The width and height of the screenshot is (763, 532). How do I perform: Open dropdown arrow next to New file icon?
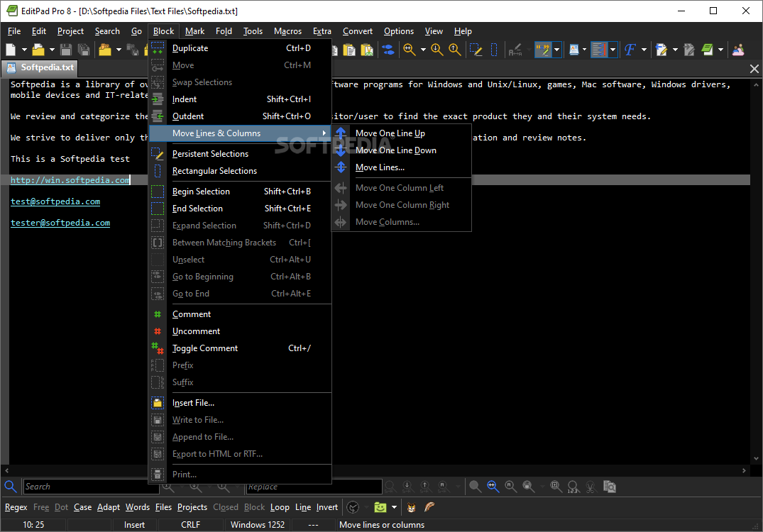tap(24, 50)
